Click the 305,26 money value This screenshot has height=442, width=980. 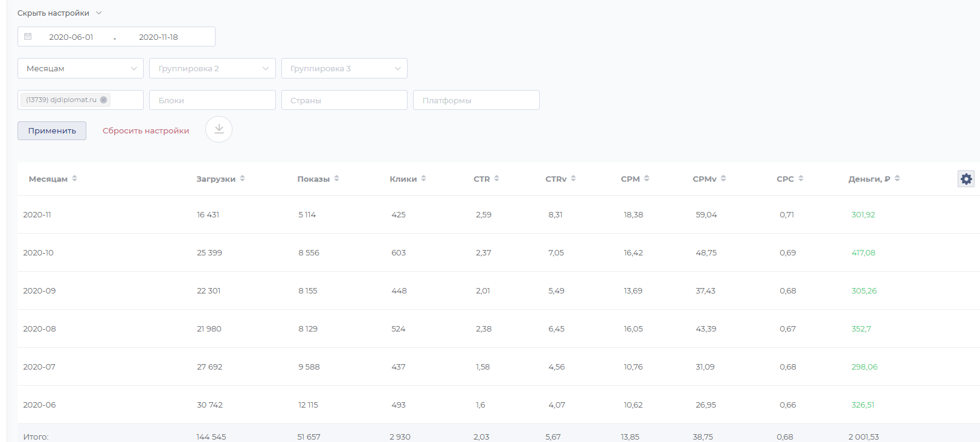tap(864, 291)
